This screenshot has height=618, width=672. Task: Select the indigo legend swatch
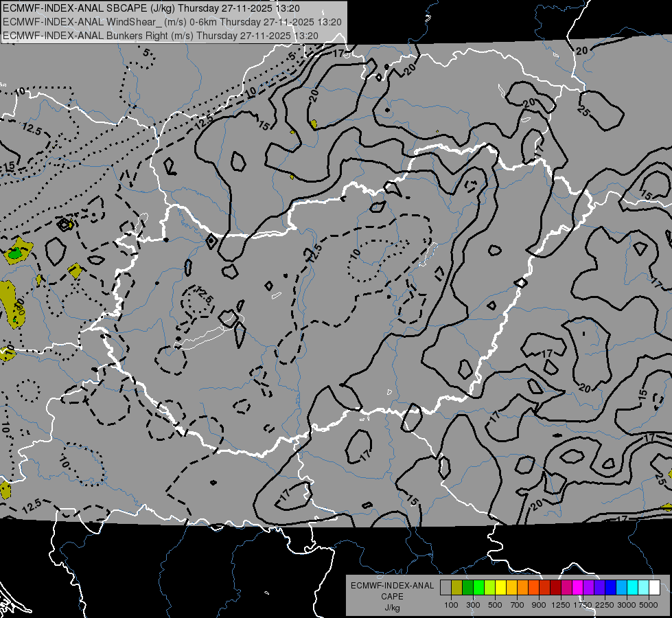599,587
